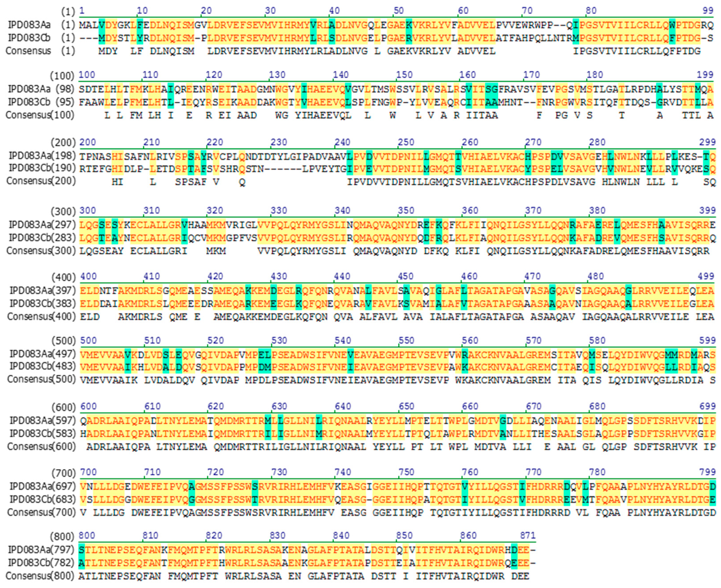This screenshot has height=588, width=721.
Task: Select the Consensus(100) row label
Action: 40,115
